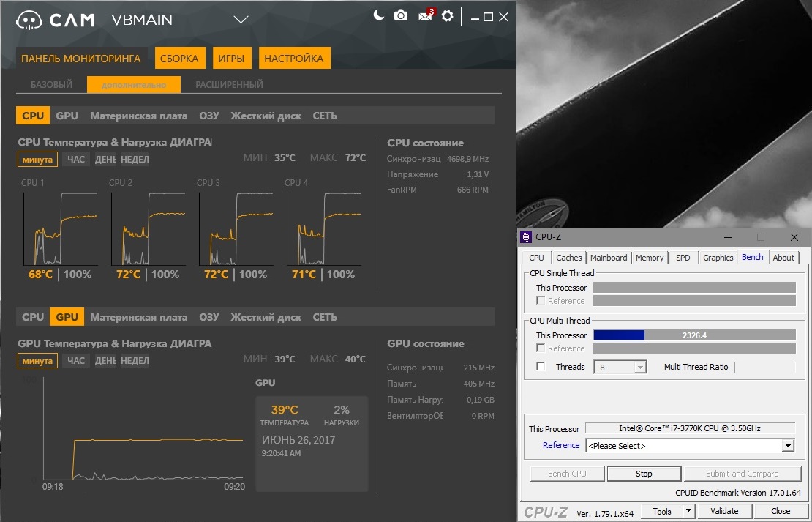812x522 pixels.
Task: Enable the Single Thread Reference checkbox
Action: (x=541, y=300)
